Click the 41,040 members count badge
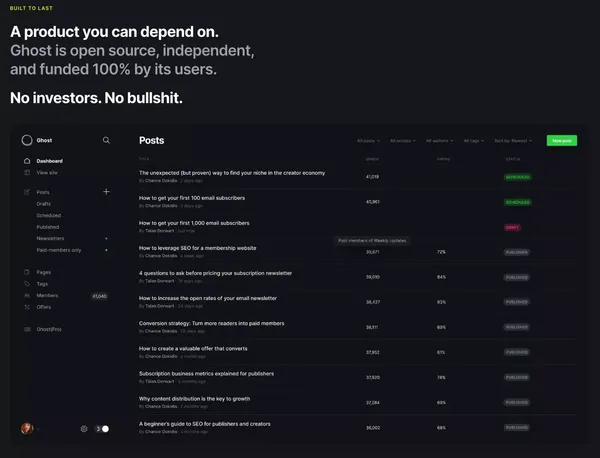The image size is (600, 458). click(x=99, y=296)
